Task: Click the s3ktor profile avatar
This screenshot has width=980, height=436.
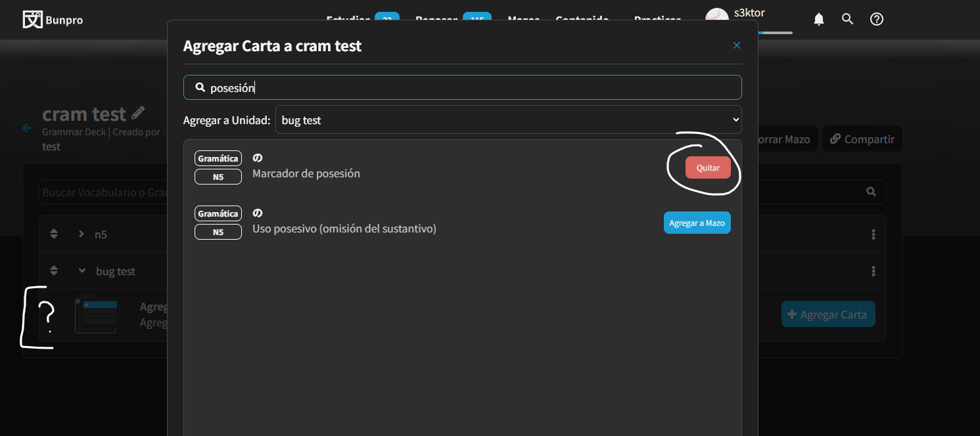Action: click(x=716, y=18)
